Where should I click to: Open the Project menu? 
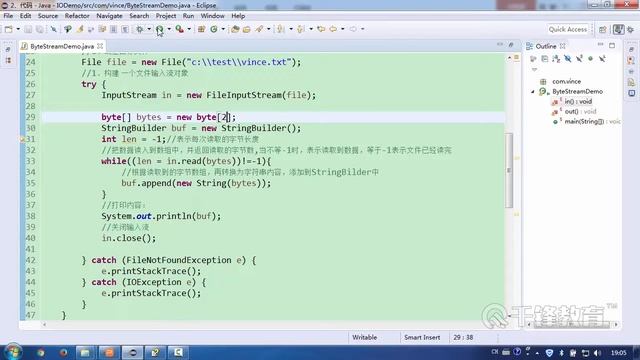coord(166,16)
